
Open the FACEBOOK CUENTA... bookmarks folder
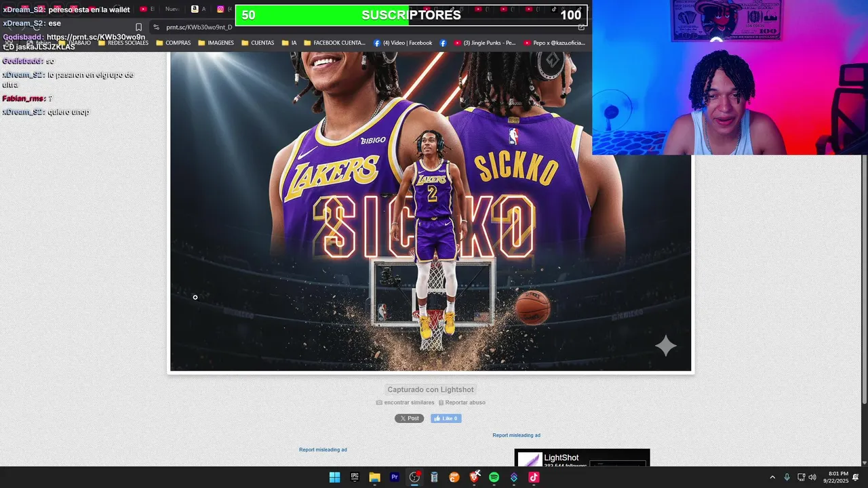334,43
